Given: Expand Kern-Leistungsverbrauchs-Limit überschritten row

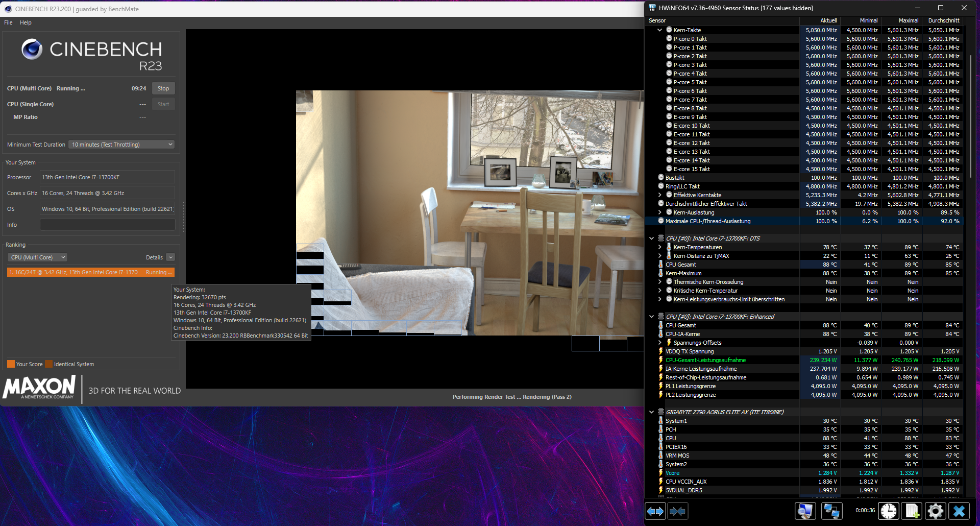Looking at the screenshot, I should (x=659, y=299).
